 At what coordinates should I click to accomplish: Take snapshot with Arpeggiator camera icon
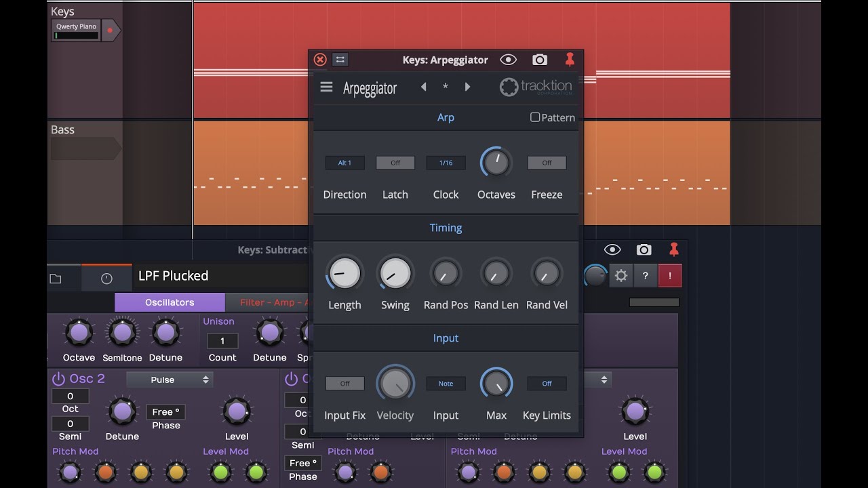click(x=540, y=60)
